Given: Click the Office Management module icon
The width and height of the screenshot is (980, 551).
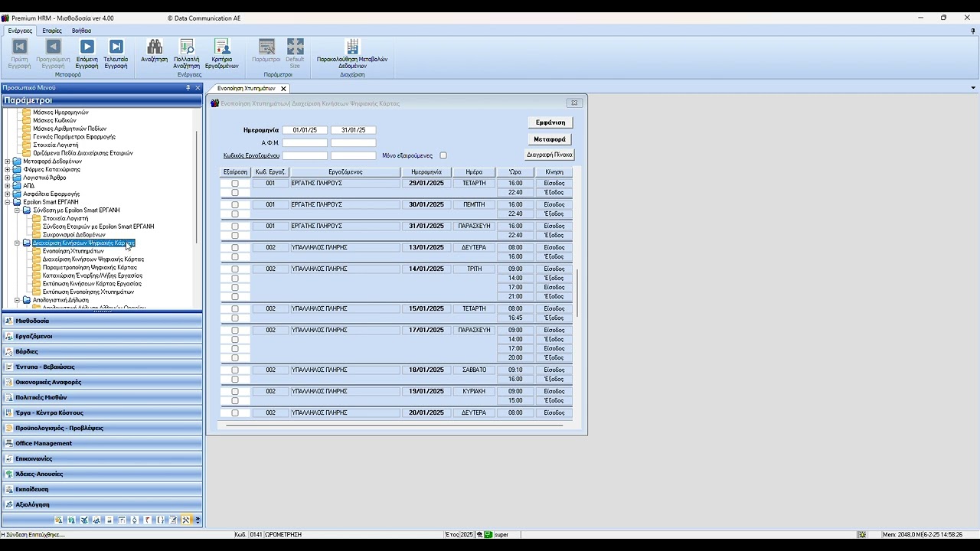Looking at the screenshot, I should [8, 443].
